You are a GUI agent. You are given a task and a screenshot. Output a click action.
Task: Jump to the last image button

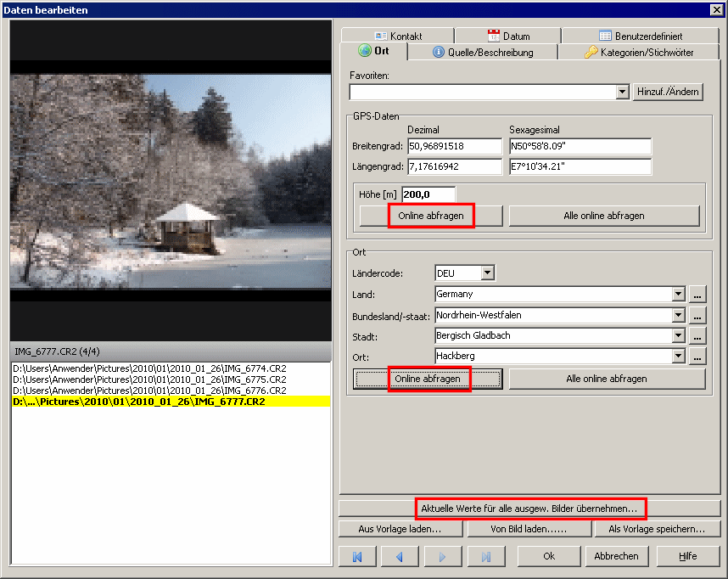point(486,556)
